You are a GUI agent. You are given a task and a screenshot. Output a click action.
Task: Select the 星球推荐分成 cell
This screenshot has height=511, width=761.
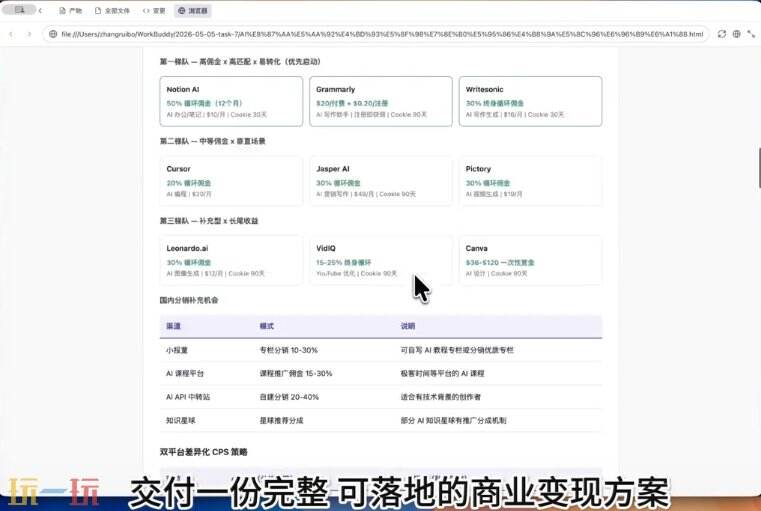pos(281,420)
